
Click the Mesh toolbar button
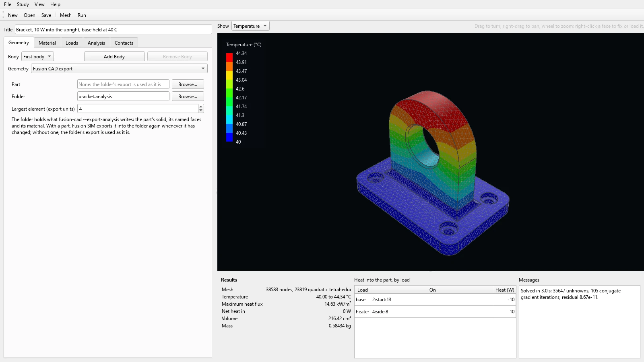pyautogui.click(x=66, y=15)
